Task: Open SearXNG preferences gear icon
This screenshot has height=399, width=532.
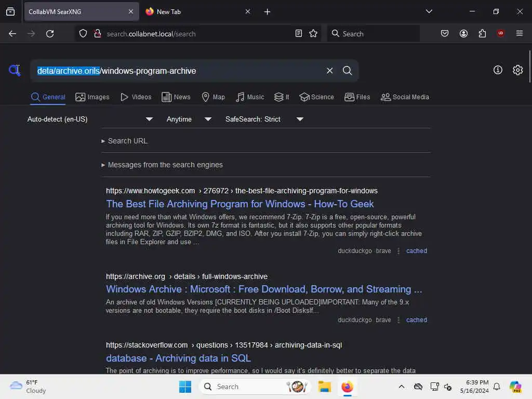Action: (518, 70)
